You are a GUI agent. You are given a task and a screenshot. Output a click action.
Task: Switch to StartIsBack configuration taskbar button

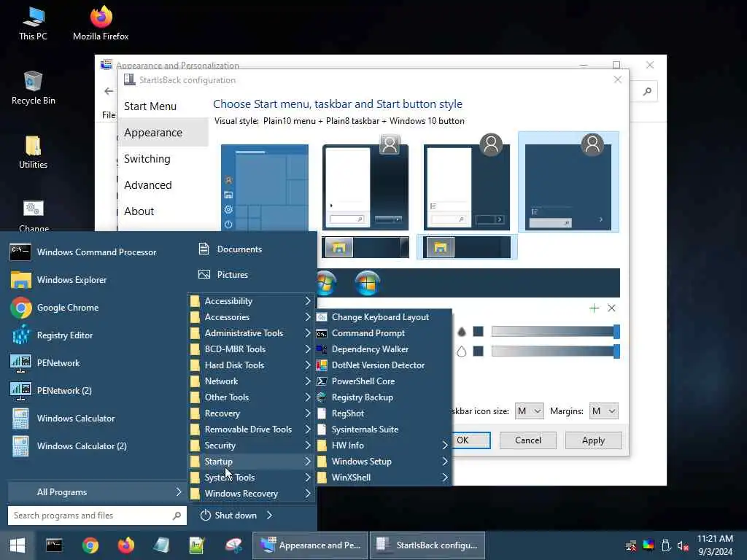tap(427, 545)
